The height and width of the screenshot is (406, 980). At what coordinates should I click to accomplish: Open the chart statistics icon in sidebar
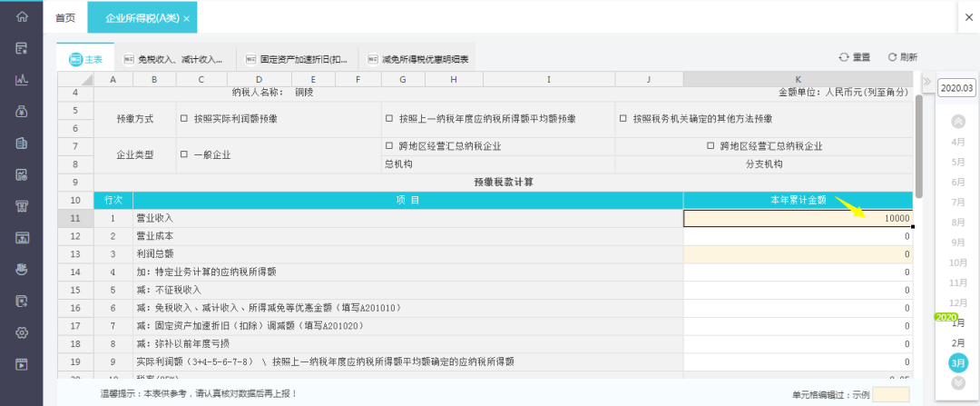point(22,79)
